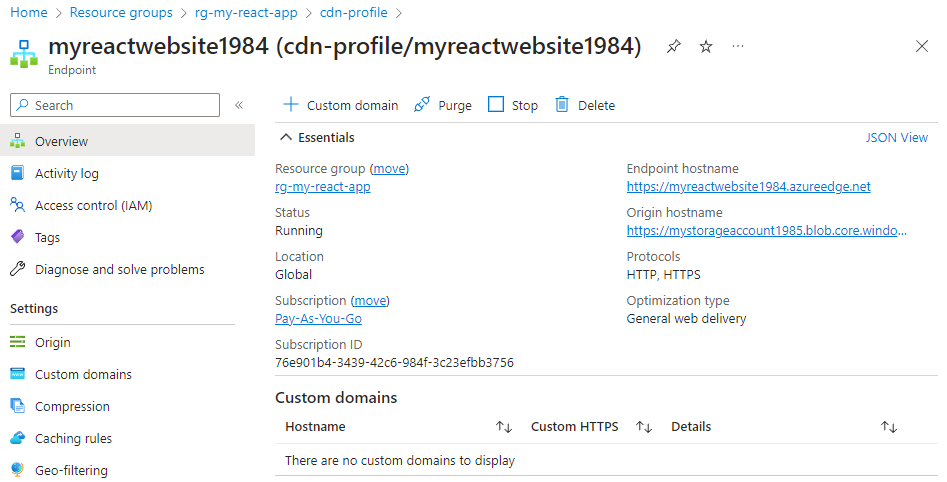Open Overview in the sidebar
This screenshot has width=947, height=482.
127,141
